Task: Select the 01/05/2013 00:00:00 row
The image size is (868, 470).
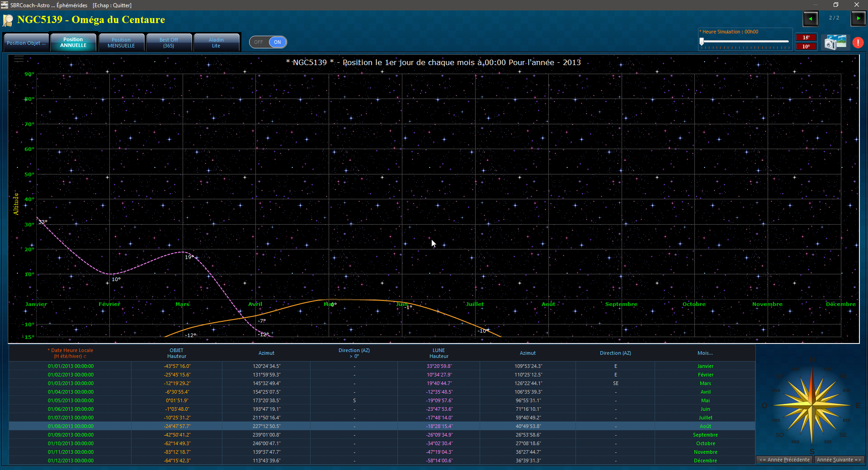Action: [382, 400]
